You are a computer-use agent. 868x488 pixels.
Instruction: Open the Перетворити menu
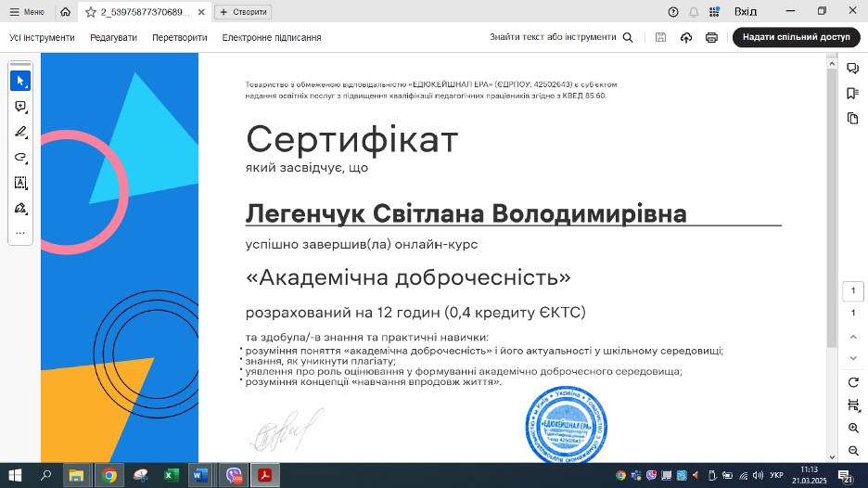(179, 37)
